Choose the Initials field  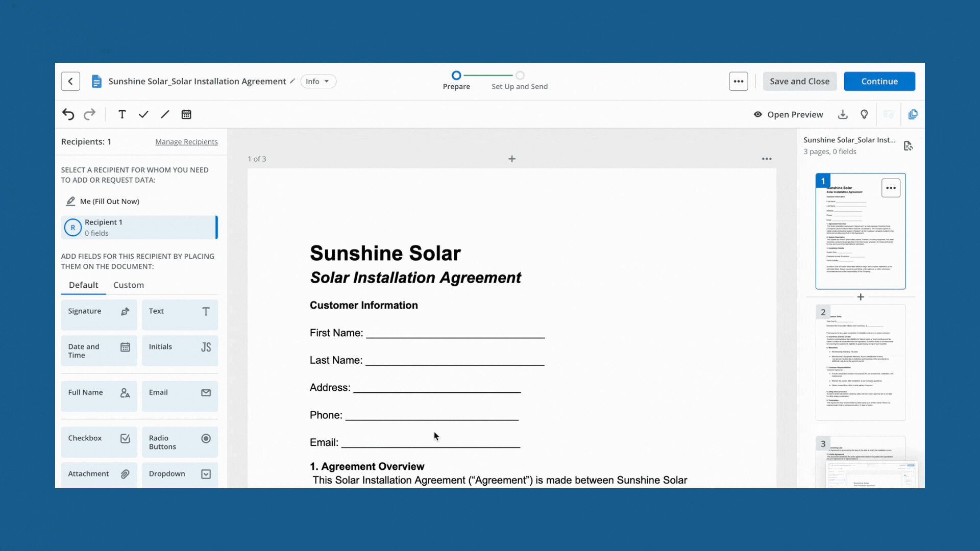[180, 350]
